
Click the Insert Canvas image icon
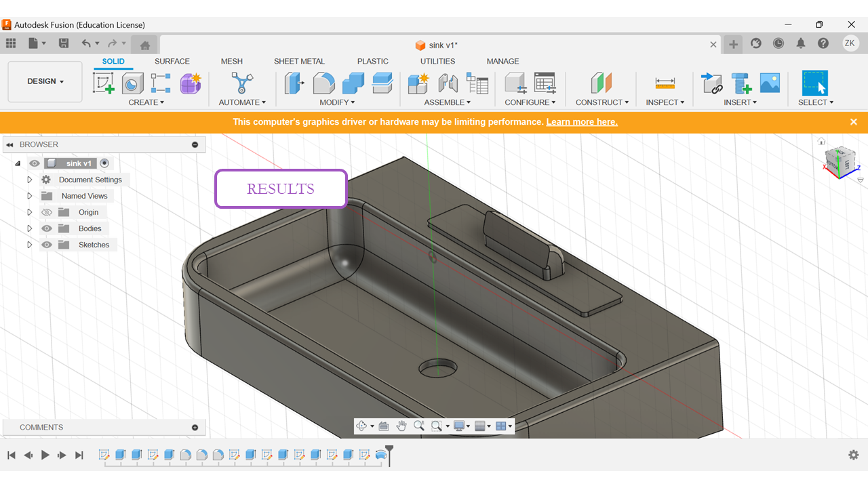click(x=770, y=83)
